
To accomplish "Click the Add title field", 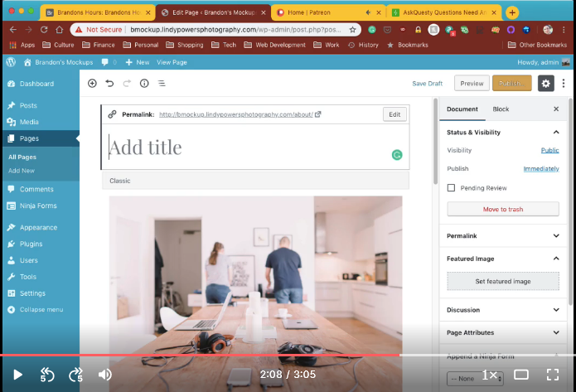I will point(255,147).
